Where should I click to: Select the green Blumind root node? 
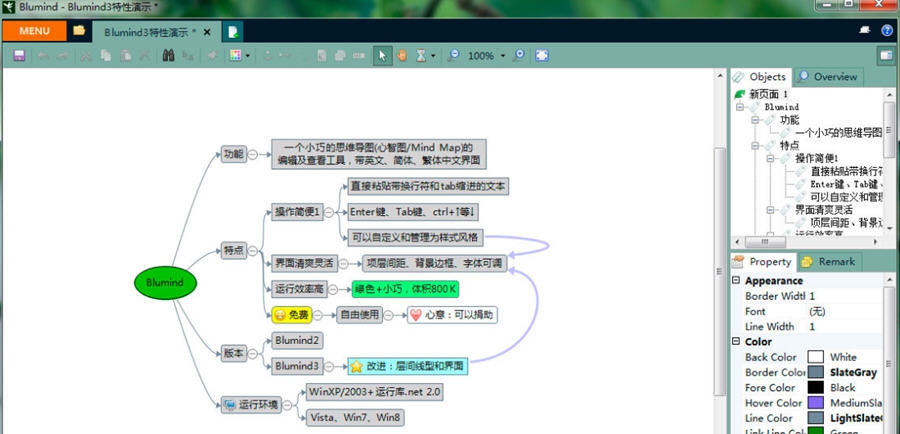tap(165, 282)
